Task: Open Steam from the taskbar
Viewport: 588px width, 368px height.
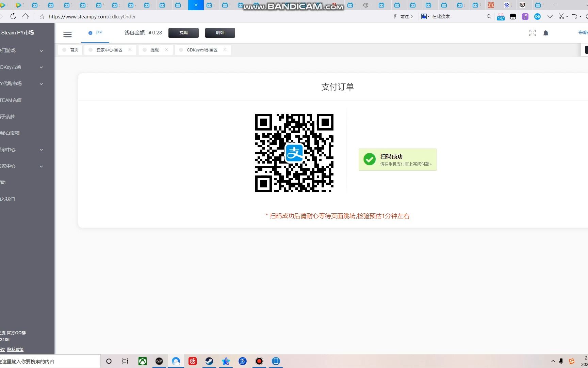Action: point(209,361)
